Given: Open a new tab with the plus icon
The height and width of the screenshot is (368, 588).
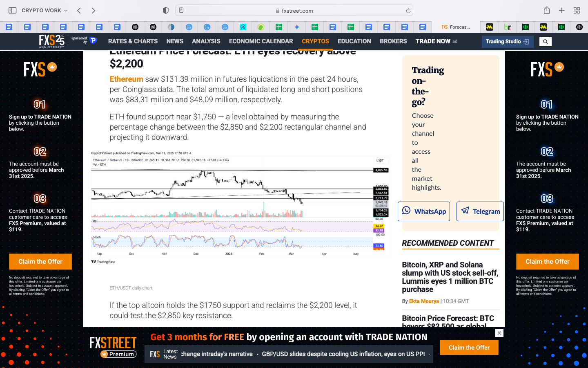Looking at the screenshot, I should coord(562,10).
